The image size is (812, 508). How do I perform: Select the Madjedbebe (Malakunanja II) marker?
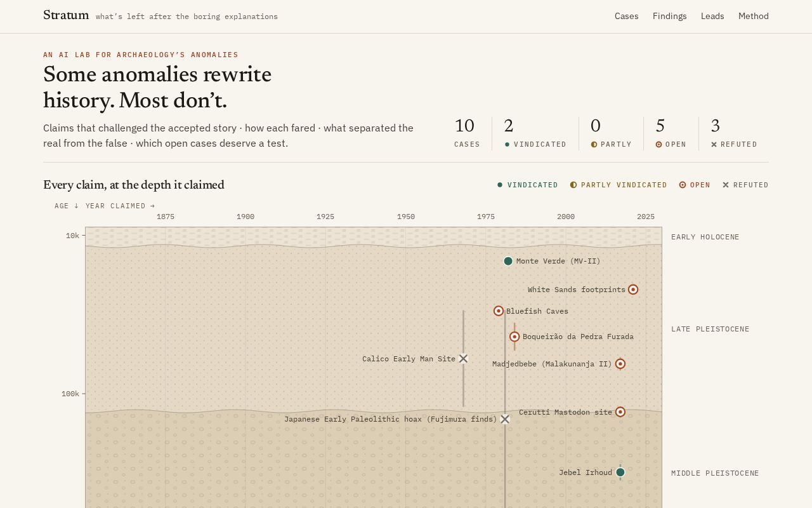coord(620,364)
